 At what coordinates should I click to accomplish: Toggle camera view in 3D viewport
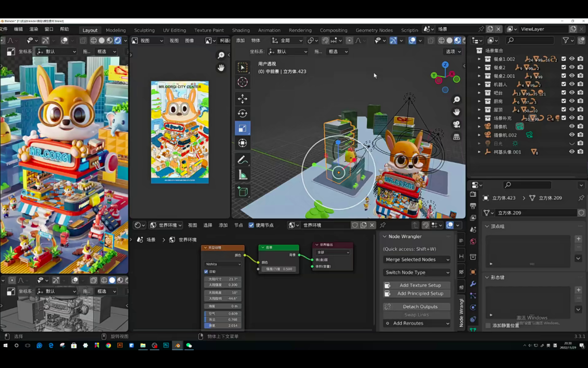coord(457,124)
